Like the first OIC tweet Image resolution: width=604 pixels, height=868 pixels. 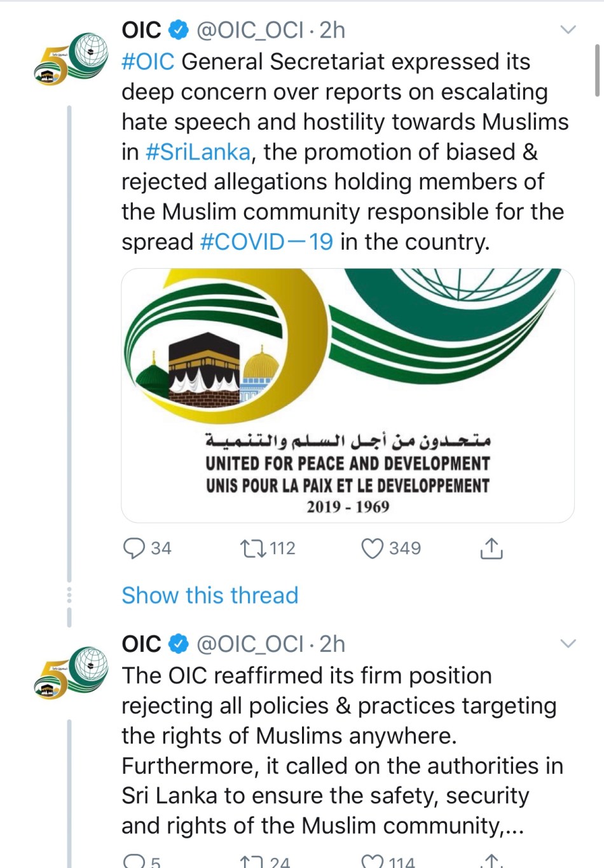click(x=372, y=548)
